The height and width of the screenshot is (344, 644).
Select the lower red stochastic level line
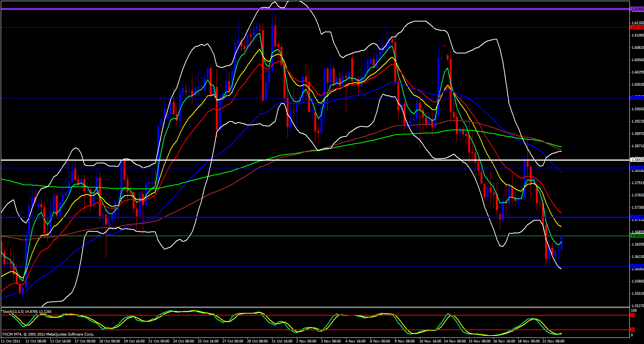(x=308, y=330)
